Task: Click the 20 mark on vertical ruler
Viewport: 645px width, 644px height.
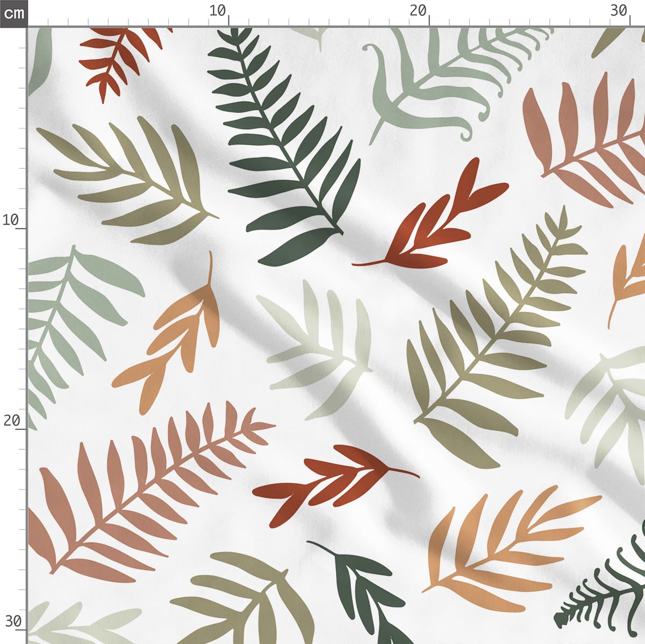Action: (11, 421)
